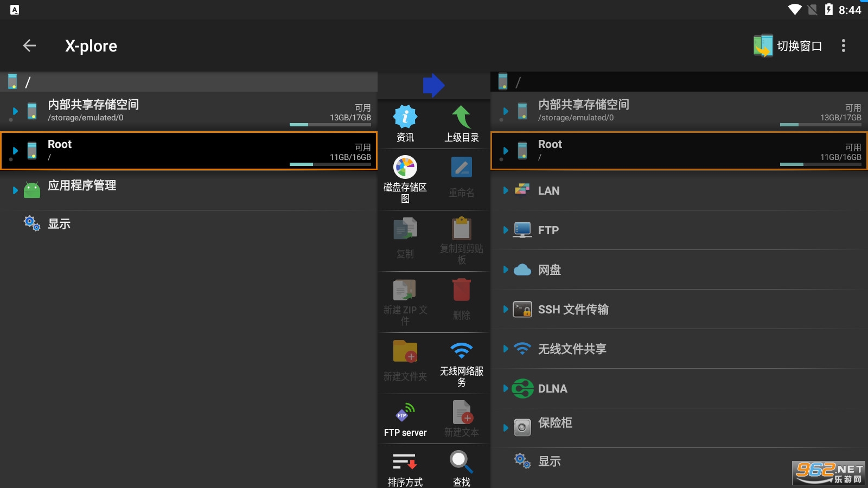Select left pane Root row label
Screen dimensions: 868x488
point(60,144)
